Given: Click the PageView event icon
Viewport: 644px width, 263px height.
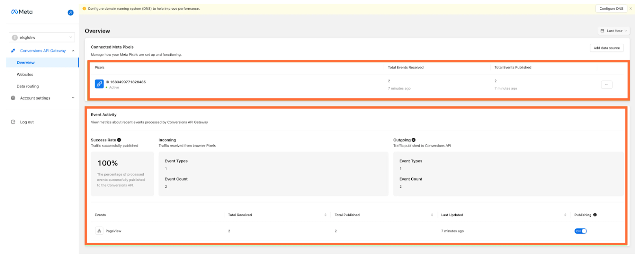Looking at the screenshot, I should (x=99, y=231).
